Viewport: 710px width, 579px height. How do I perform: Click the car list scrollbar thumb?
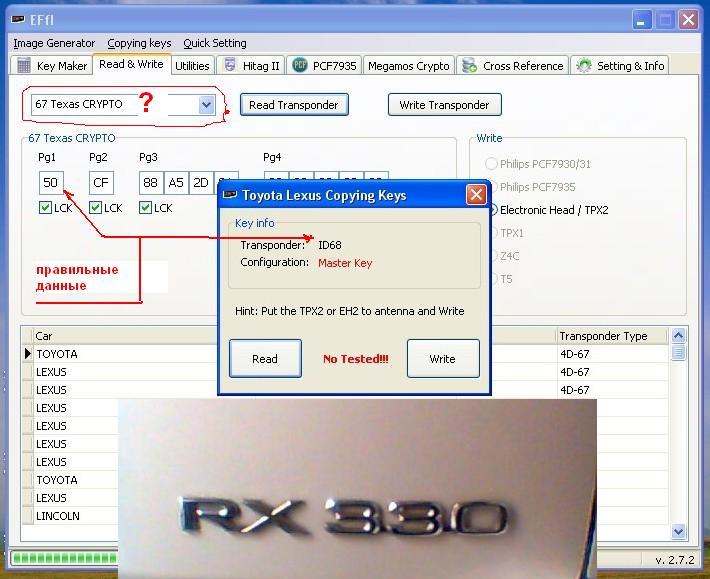pyautogui.click(x=678, y=352)
